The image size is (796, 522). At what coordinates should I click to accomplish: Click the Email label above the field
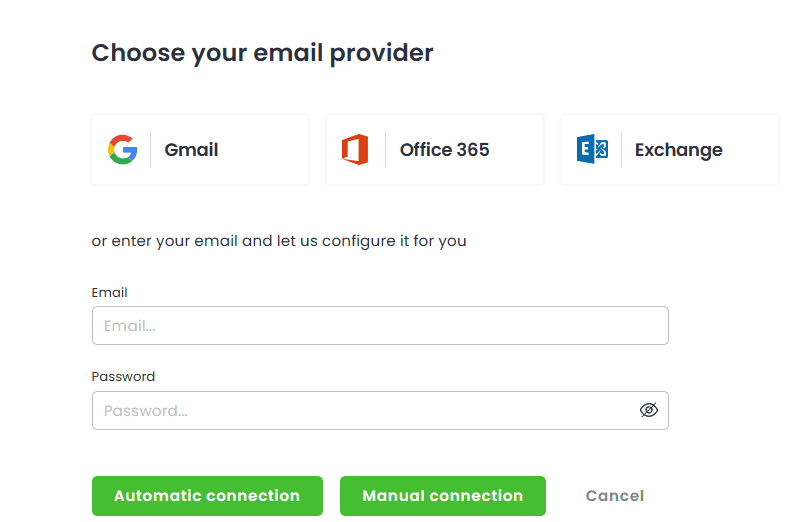[110, 293]
